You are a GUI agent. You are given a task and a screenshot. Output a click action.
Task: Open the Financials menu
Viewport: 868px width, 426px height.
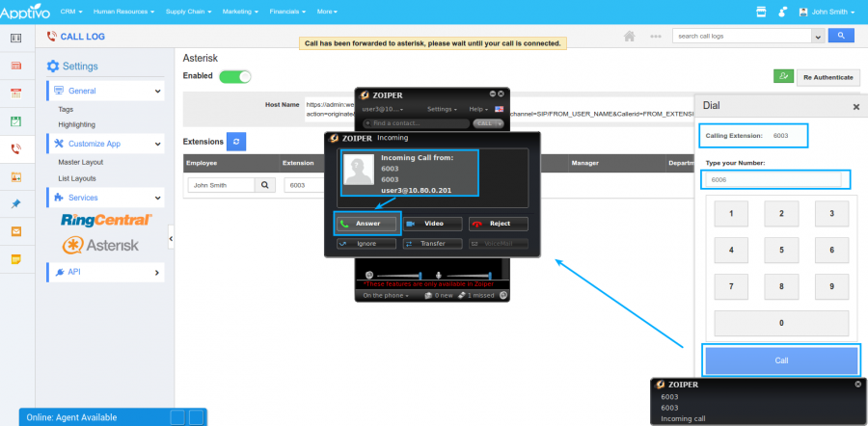point(287,11)
